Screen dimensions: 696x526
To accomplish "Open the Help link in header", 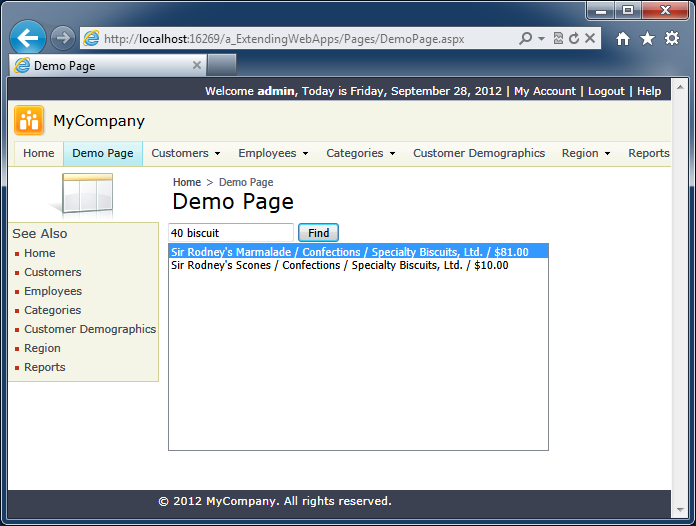I will point(649,91).
